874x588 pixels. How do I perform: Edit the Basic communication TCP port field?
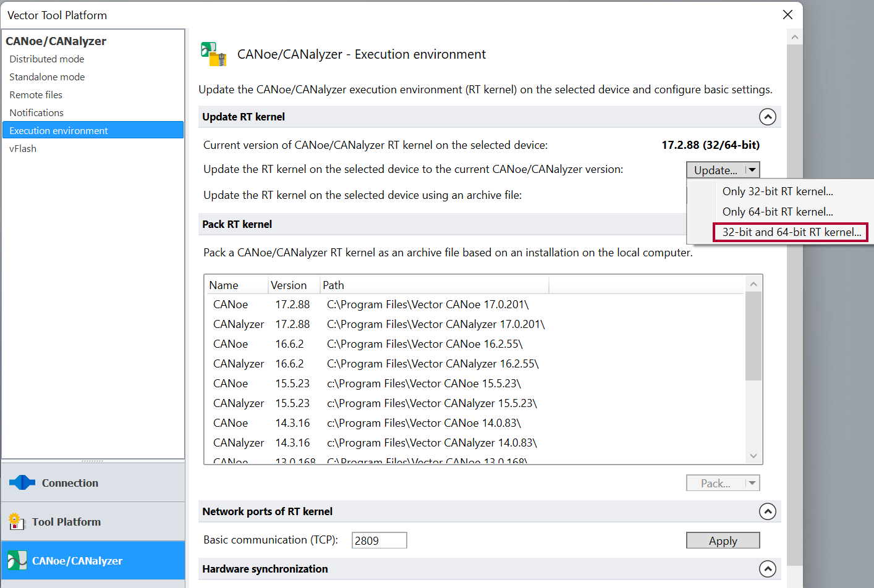pos(380,540)
